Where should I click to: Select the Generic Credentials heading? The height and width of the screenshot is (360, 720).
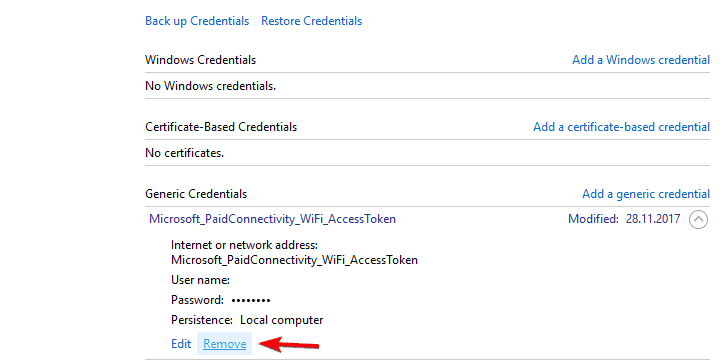(196, 194)
